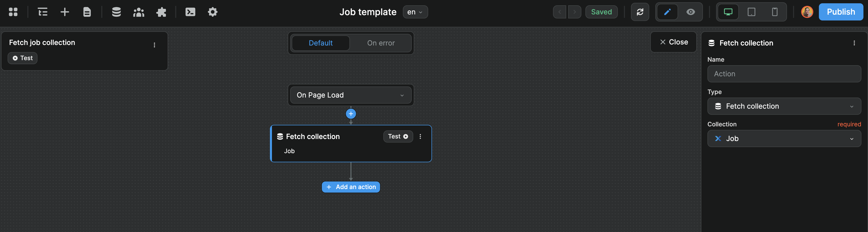The image size is (868, 232).
Task: Click the sync refresh icon
Action: point(640,12)
